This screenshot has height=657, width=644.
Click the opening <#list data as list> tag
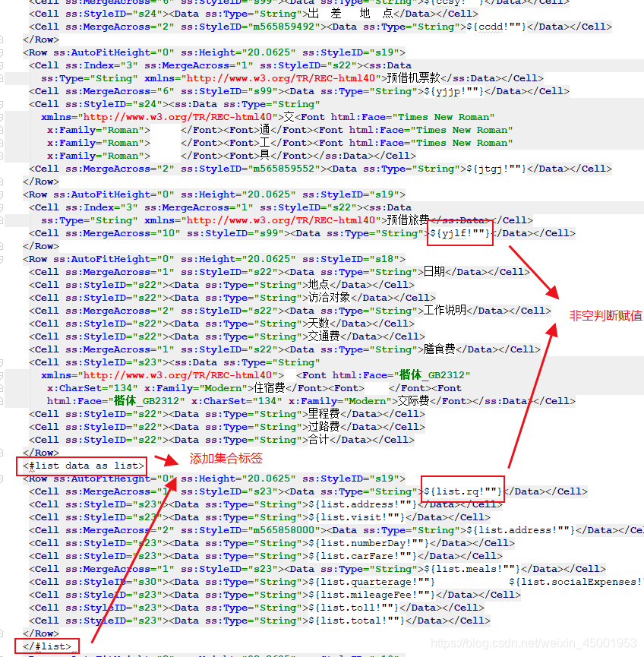84,466
